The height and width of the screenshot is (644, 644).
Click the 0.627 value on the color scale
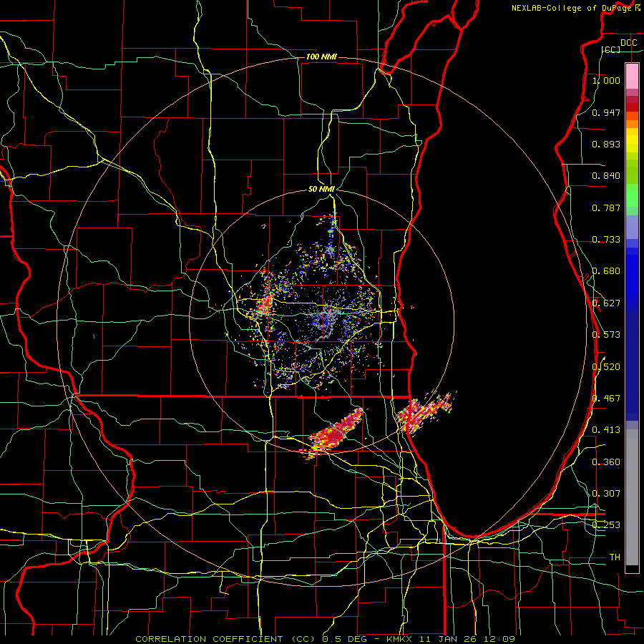(606, 303)
